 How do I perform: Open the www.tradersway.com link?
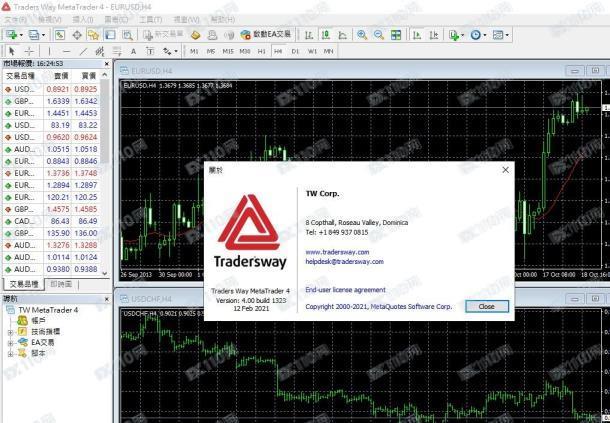point(337,252)
